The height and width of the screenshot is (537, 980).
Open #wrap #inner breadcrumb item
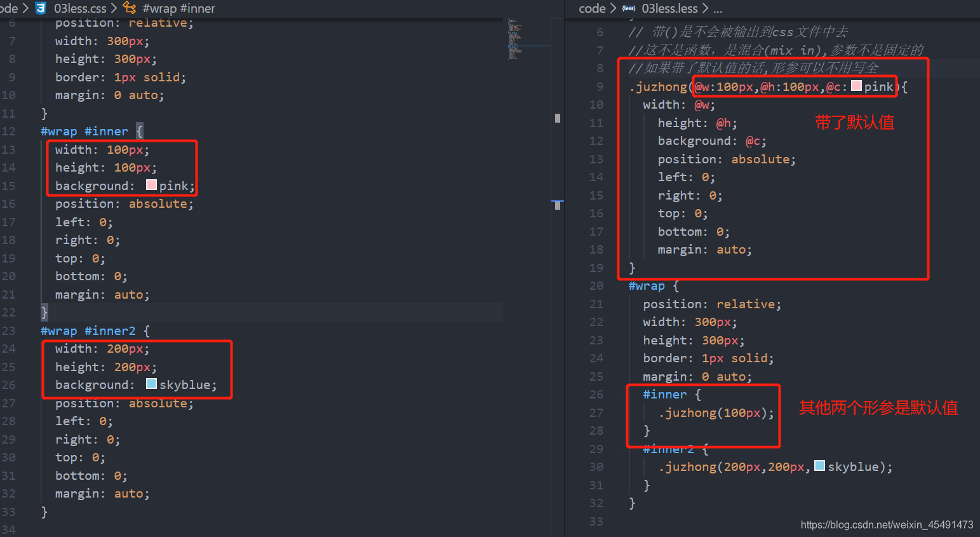[x=179, y=8]
